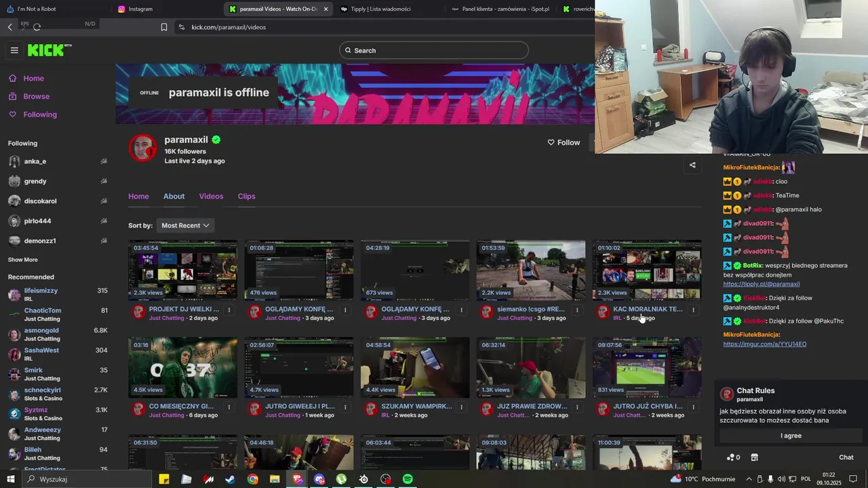Toggle notifications for followed channel pirlo444
The width and height of the screenshot is (868, 488).
pos(104,221)
